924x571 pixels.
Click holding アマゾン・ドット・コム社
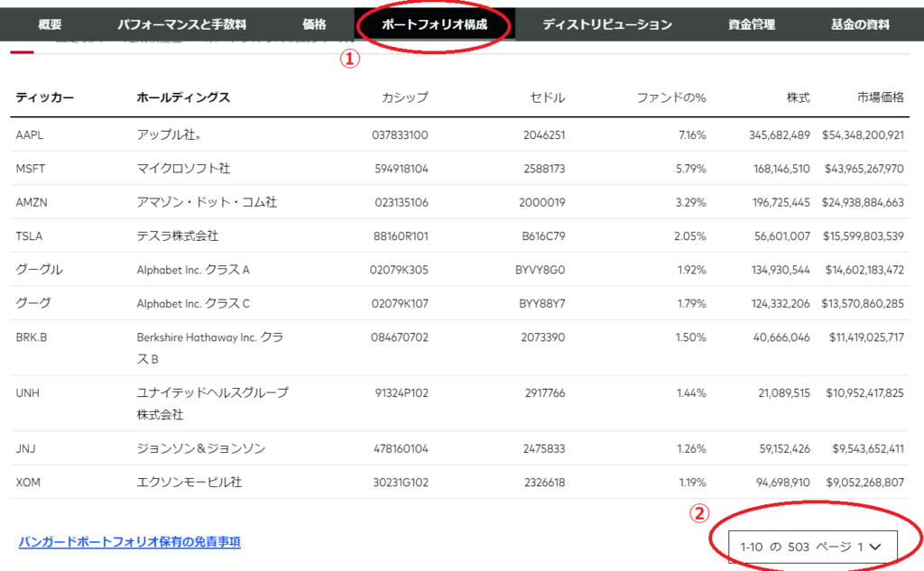(x=207, y=202)
